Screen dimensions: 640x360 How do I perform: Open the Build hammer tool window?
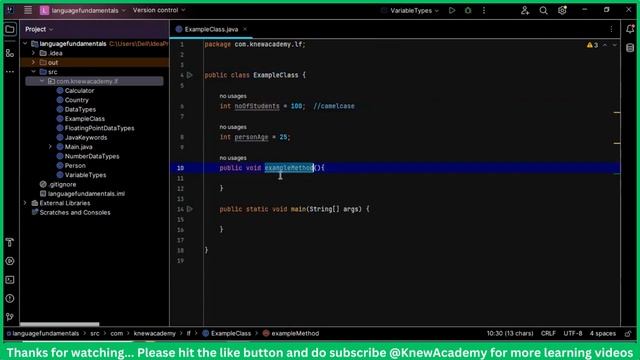10,242
